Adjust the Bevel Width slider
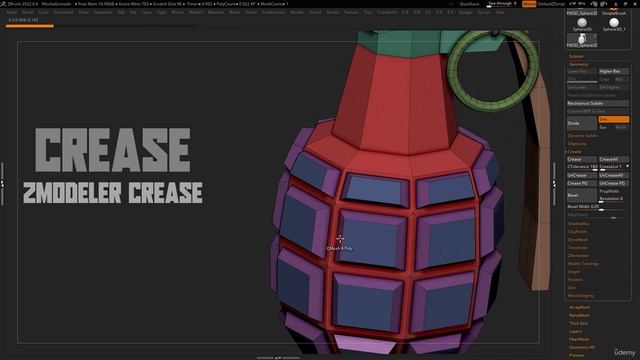The height and width of the screenshot is (360, 640). (x=598, y=207)
